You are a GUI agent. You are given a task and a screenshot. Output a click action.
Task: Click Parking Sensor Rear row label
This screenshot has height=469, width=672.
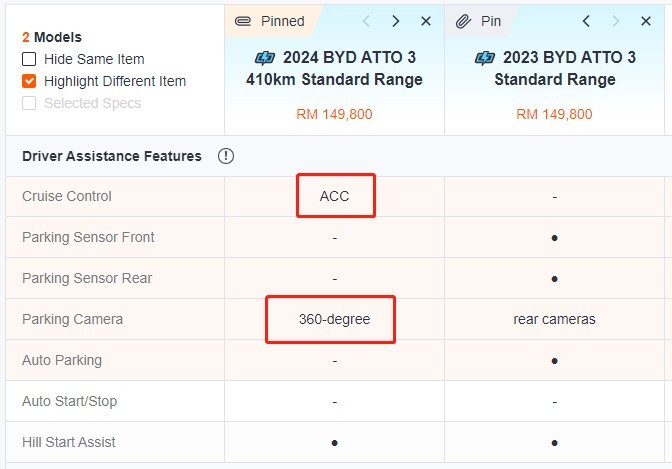click(x=87, y=278)
